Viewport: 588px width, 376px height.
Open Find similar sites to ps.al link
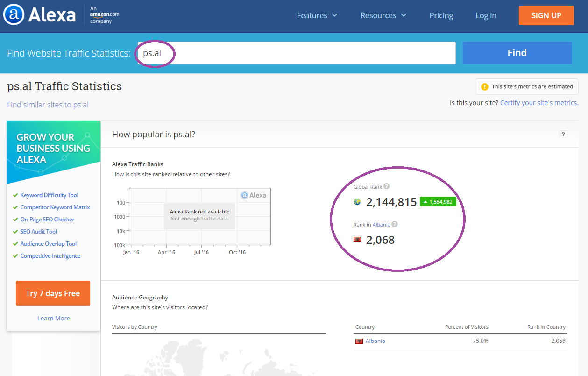coord(48,105)
